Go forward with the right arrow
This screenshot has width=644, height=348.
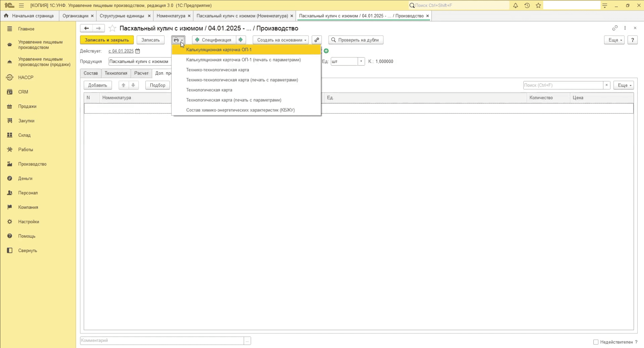click(98, 28)
